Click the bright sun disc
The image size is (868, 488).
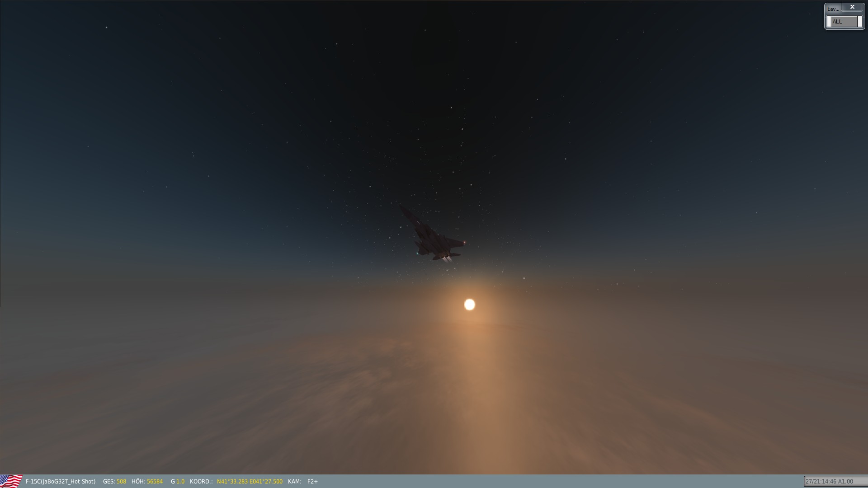click(x=470, y=305)
